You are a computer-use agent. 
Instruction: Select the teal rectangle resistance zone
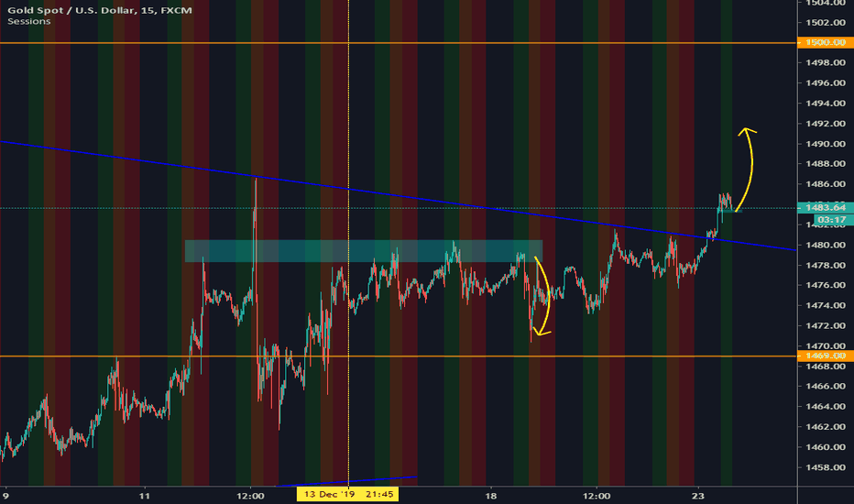(x=364, y=251)
